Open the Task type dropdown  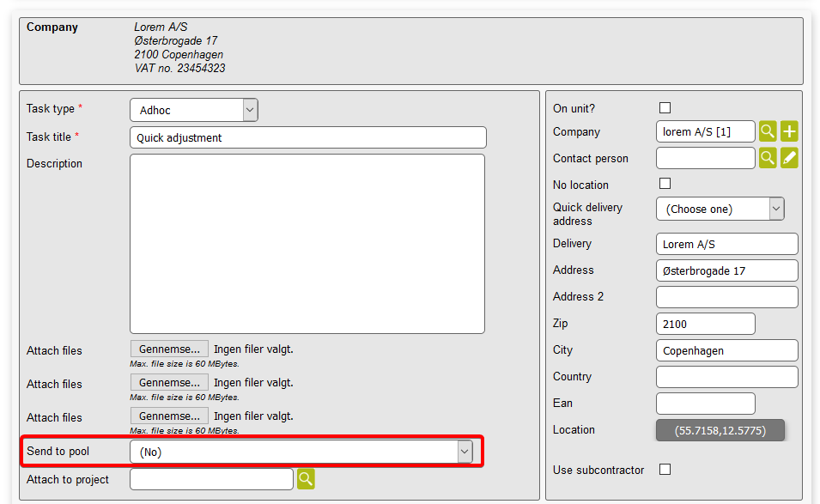click(193, 110)
